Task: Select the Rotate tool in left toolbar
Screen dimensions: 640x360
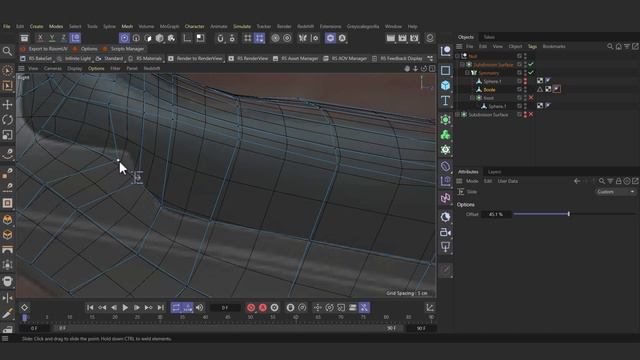Action: (7, 120)
